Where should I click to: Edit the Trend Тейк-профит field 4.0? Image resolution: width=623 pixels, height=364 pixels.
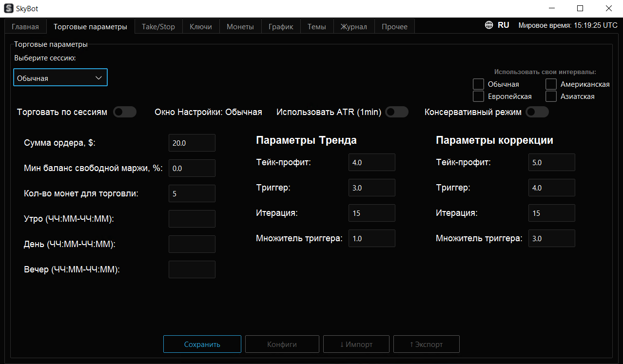[x=372, y=162]
